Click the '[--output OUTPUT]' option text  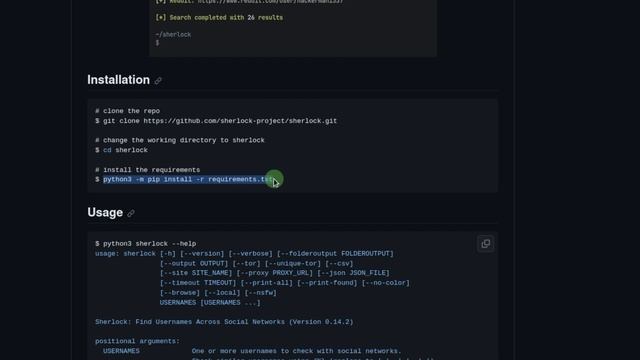point(194,263)
